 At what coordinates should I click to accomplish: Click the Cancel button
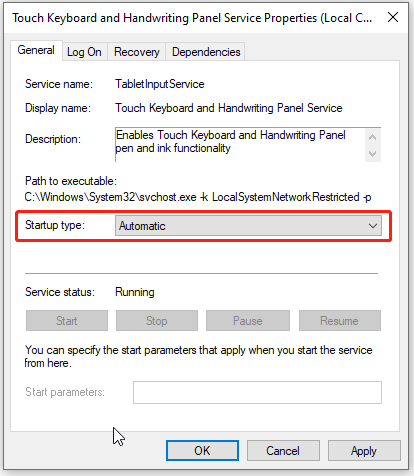click(x=283, y=451)
